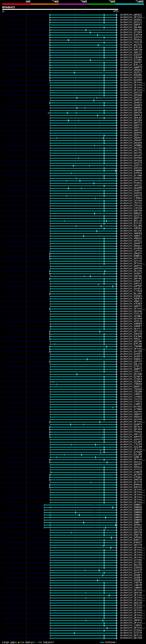Select the UniRef100_Q9ZSV9 label
This screenshot has height=644, width=146.
coord(131,93)
